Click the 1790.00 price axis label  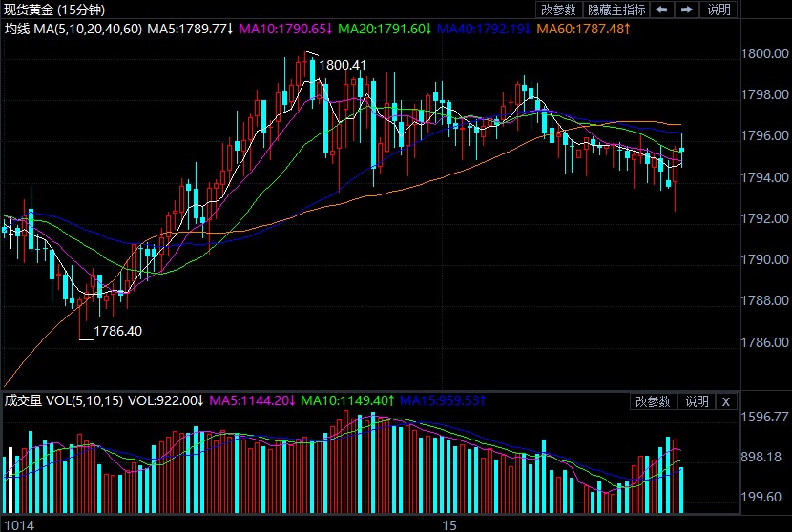764,259
